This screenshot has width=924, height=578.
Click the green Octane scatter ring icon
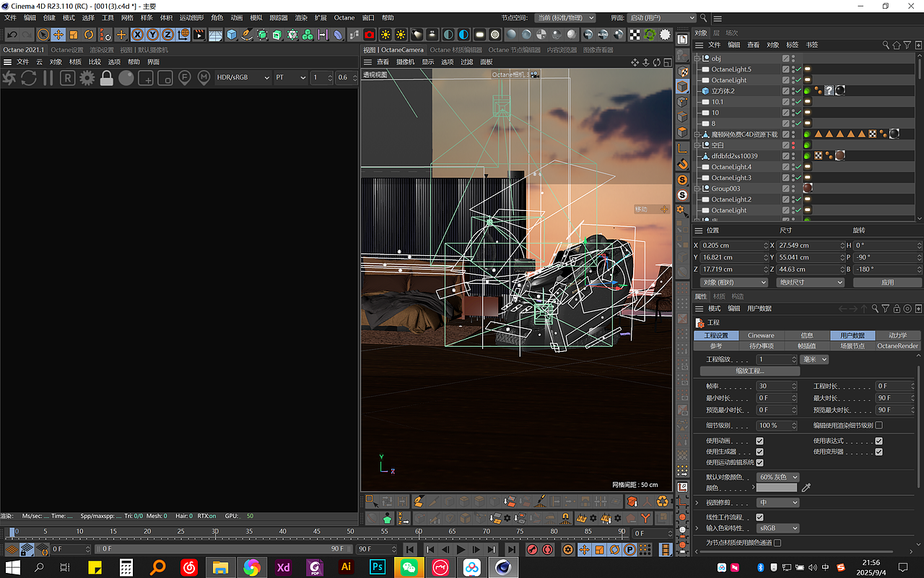(x=650, y=34)
